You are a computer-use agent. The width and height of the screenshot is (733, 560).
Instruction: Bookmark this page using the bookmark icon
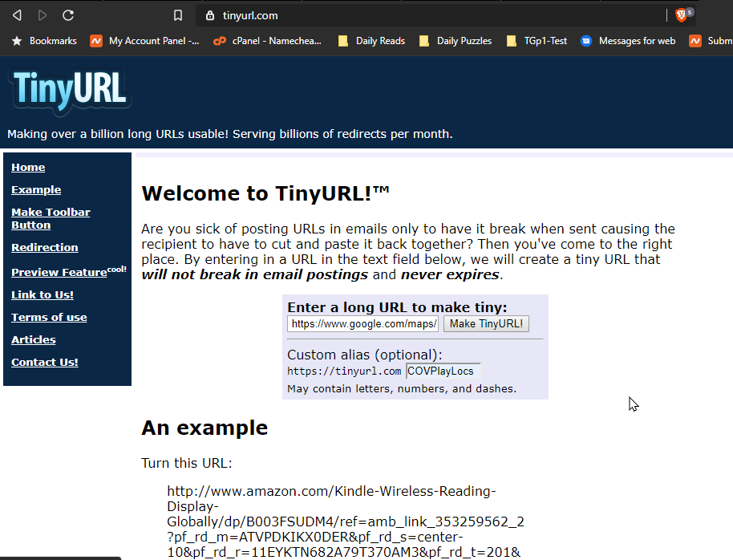(178, 15)
